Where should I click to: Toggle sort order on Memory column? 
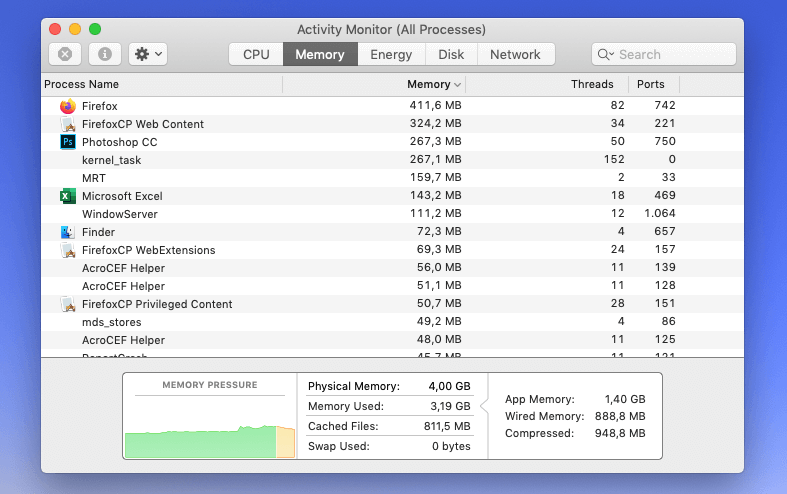tap(434, 84)
